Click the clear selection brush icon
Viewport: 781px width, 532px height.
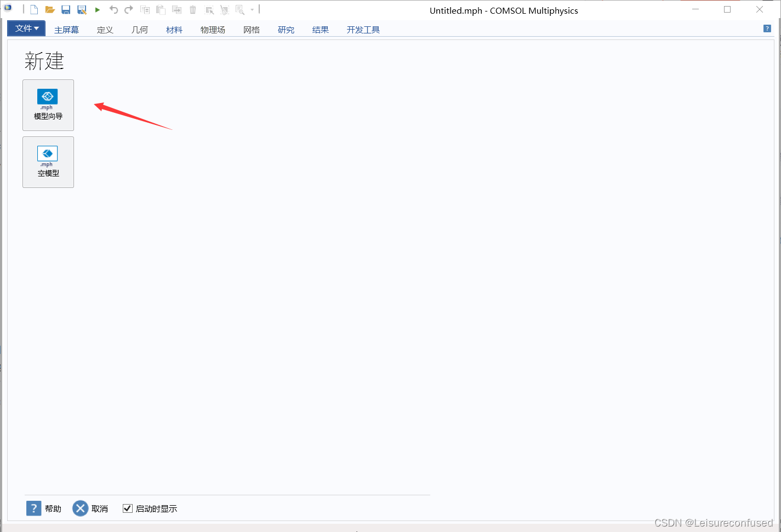pos(224,10)
